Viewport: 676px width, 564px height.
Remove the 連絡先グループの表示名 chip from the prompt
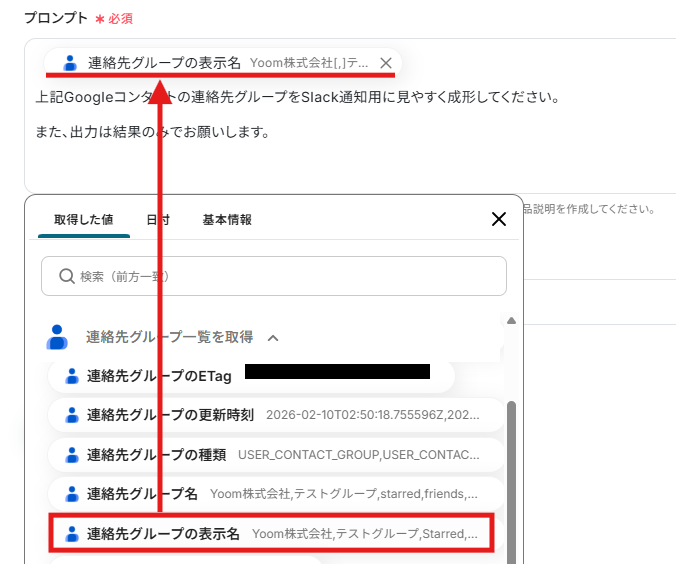386,63
